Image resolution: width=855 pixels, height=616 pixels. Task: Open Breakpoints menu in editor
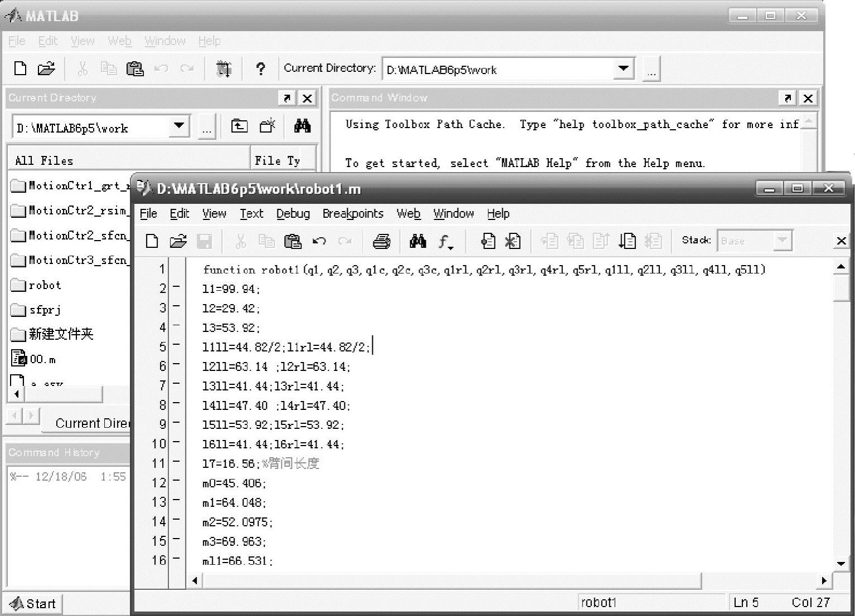353,214
